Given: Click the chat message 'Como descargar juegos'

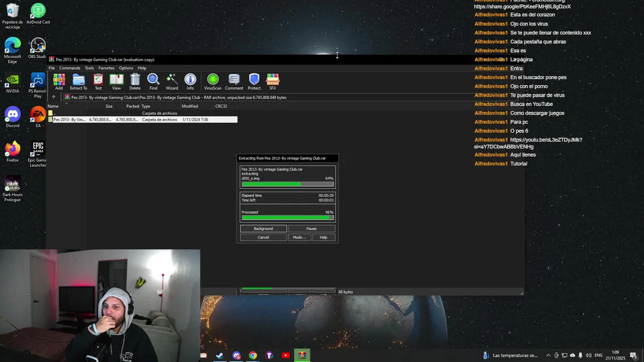Looking at the screenshot, I should pyautogui.click(x=537, y=113).
